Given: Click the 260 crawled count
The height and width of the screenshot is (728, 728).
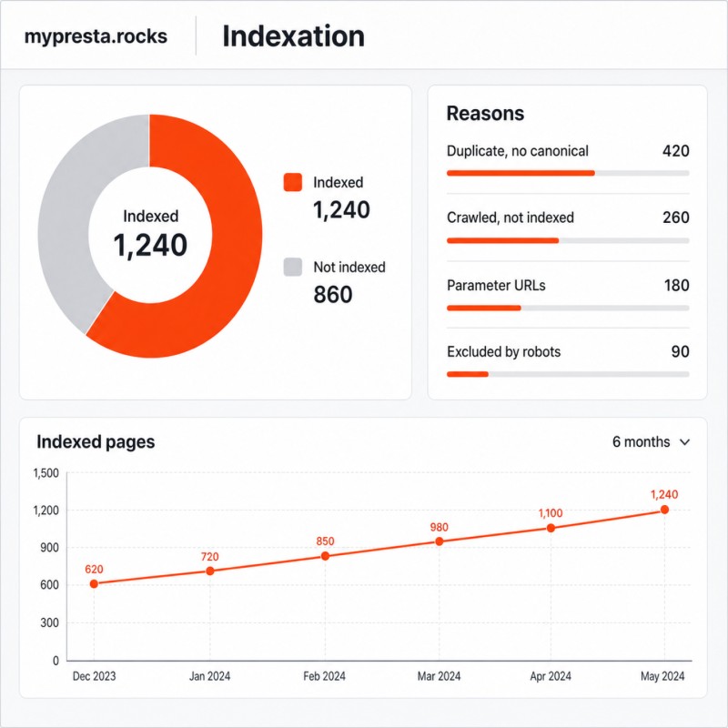Looking at the screenshot, I should (675, 217).
